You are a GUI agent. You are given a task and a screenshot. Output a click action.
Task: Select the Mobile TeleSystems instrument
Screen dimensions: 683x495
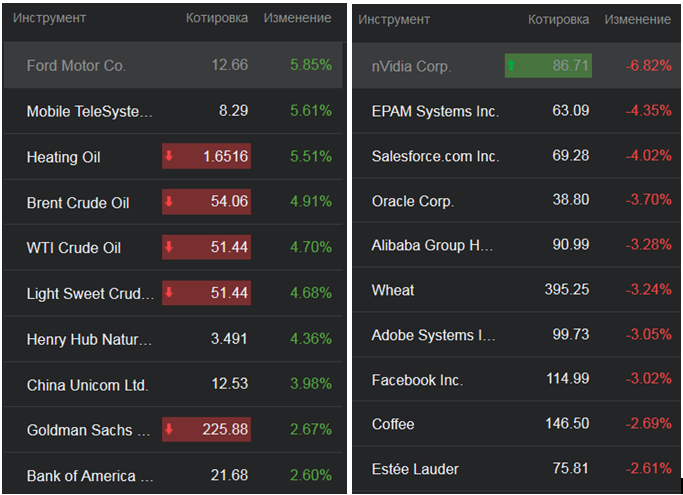click(90, 111)
